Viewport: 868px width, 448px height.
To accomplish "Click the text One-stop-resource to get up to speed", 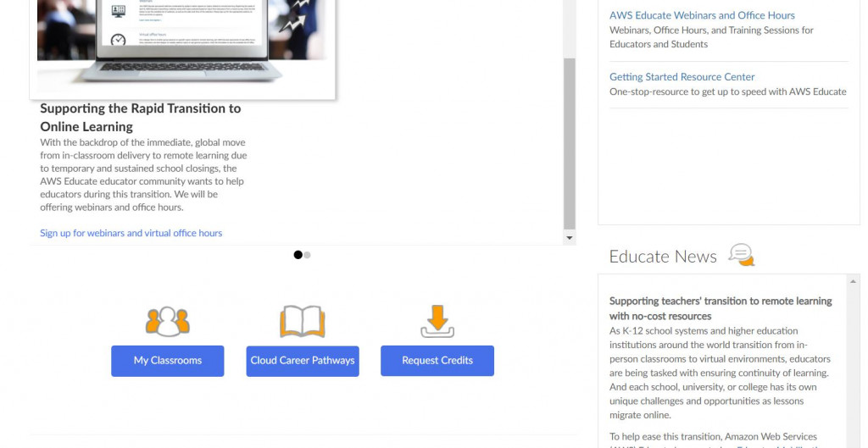I will [x=728, y=91].
